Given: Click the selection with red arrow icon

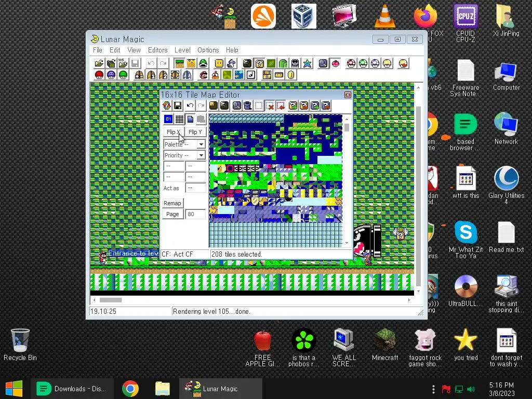Looking at the screenshot, I should [281, 106].
